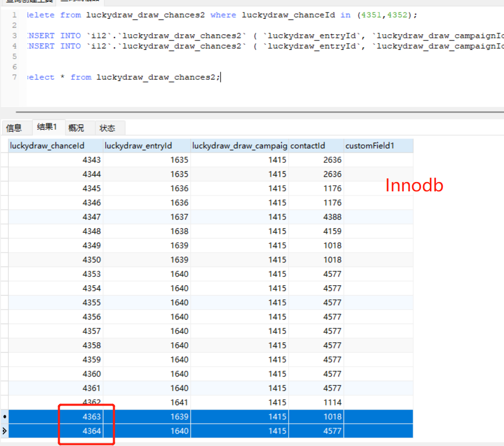Click contactId 4577 in row 4364
Image resolution: width=504 pixels, height=446 pixels.
pyautogui.click(x=316, y=431)
